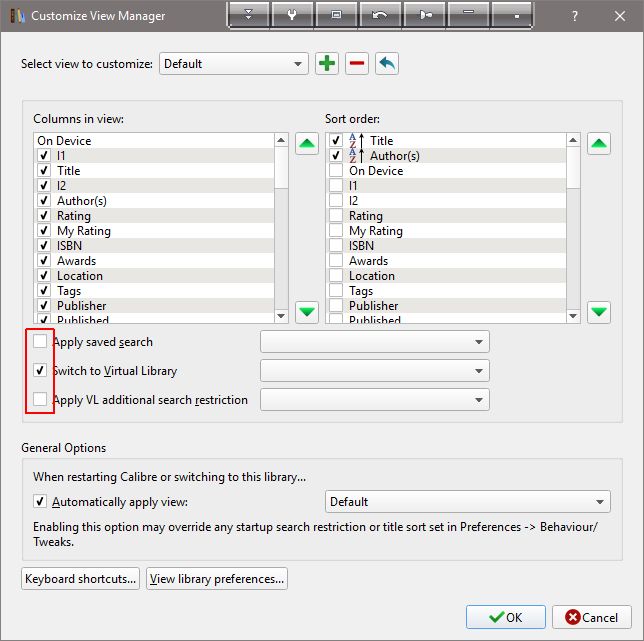Select the I2 row in Sort order list

446,200
